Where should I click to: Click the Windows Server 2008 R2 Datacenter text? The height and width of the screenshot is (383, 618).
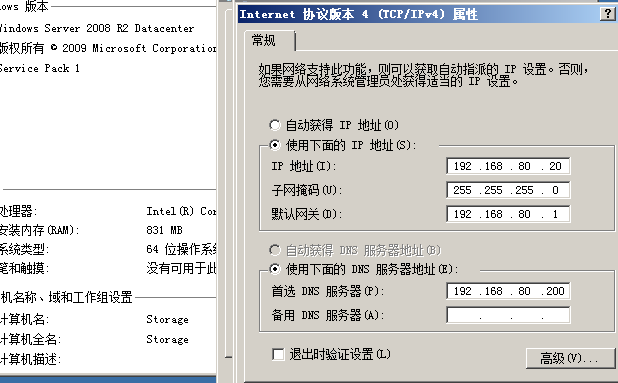pyautogui.click(x=97, y=28)
